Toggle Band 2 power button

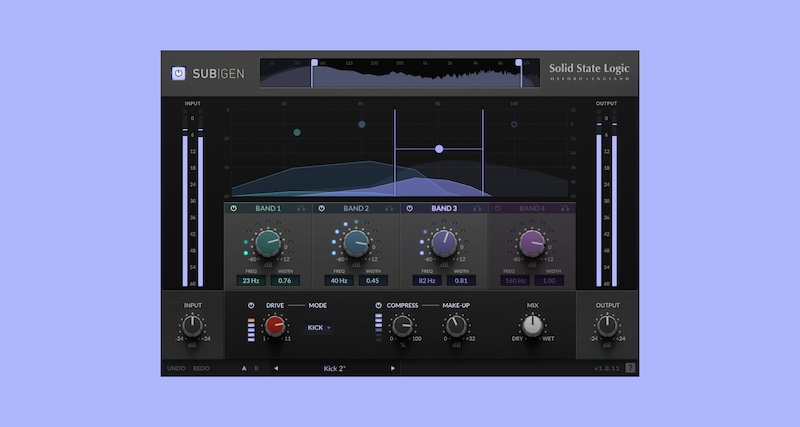[x=321, y=208]
